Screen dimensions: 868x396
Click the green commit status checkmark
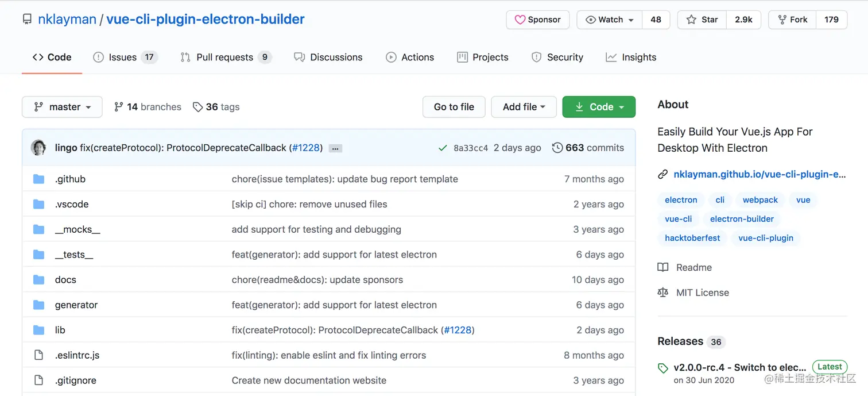(x=442, y=148)
